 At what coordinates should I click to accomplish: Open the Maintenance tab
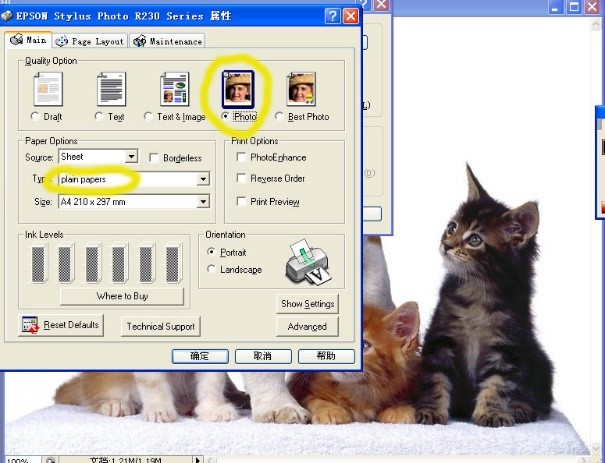click(x=166, y=41)
